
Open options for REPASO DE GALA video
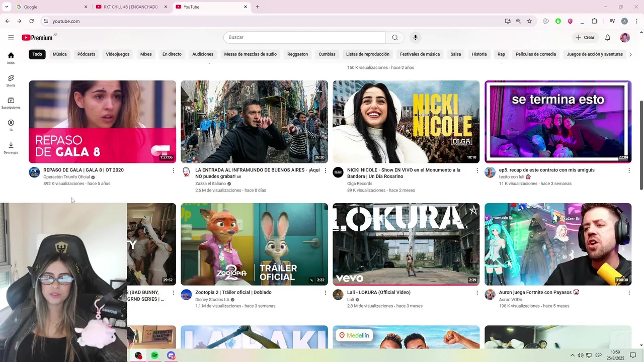174,171
